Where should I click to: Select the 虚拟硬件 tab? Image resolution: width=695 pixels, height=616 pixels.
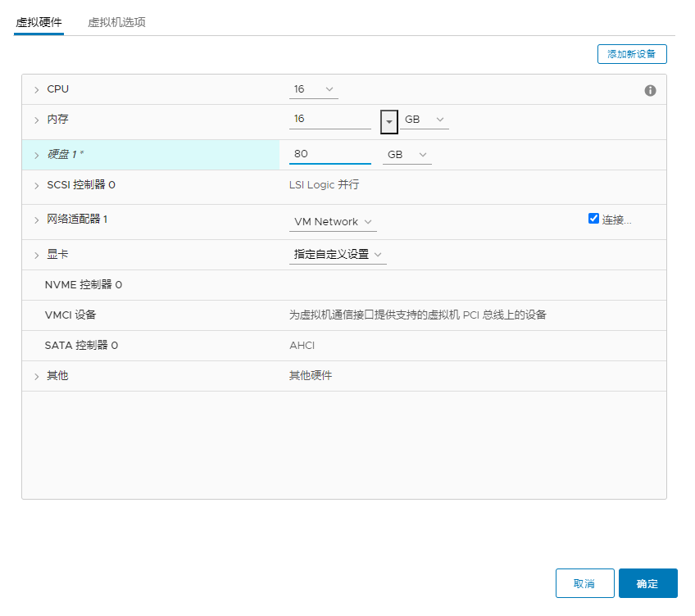(x=39, y=24)
